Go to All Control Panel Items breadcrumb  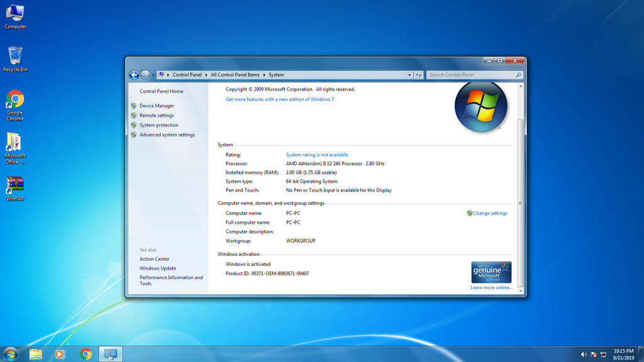[x=235, y=75]
